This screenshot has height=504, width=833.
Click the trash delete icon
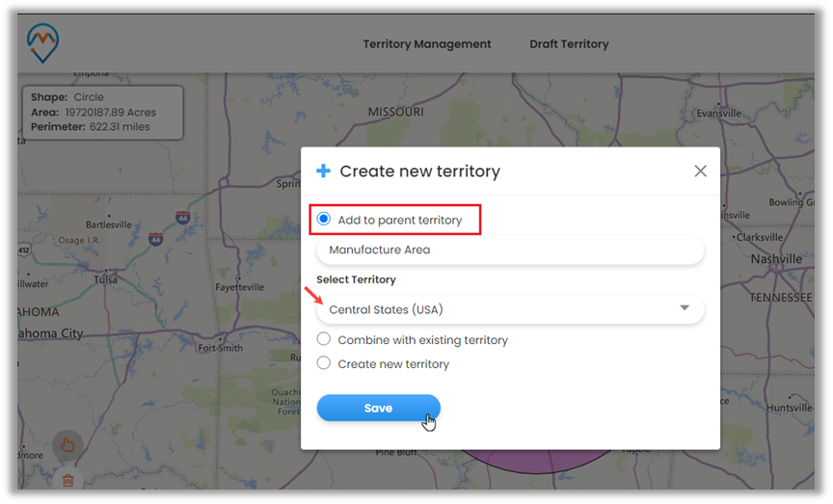click(67, 478)
